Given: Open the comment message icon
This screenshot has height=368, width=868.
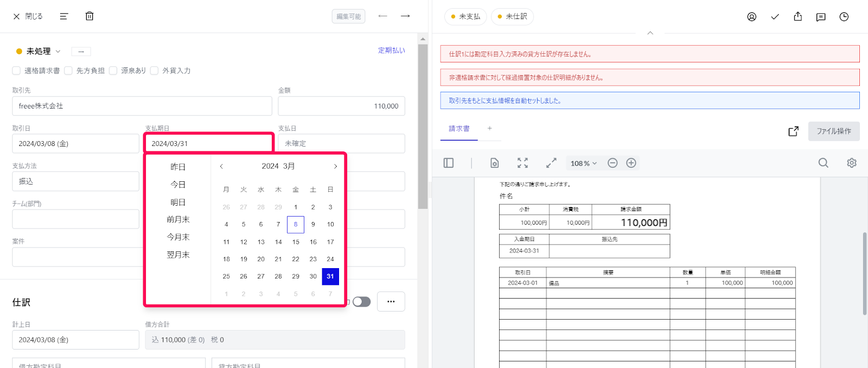Looking at the screenshot, I should point(821,17).
